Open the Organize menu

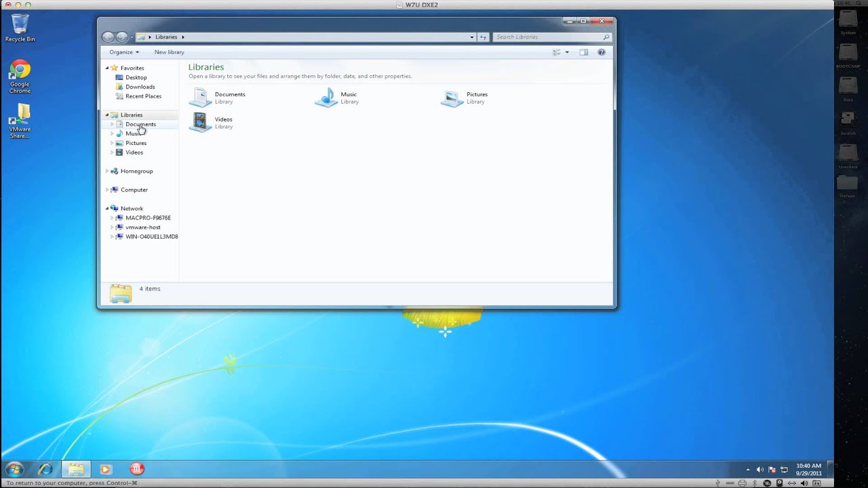[124, 52]
